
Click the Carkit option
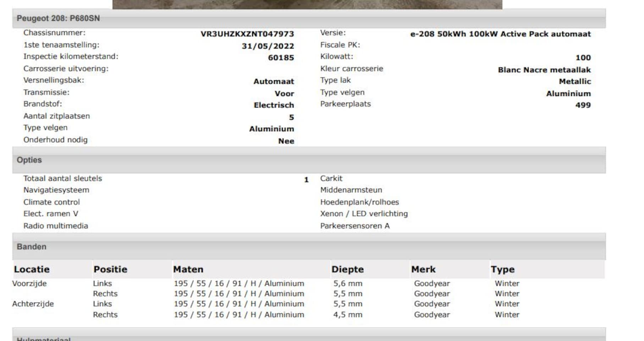click(331, 179)
